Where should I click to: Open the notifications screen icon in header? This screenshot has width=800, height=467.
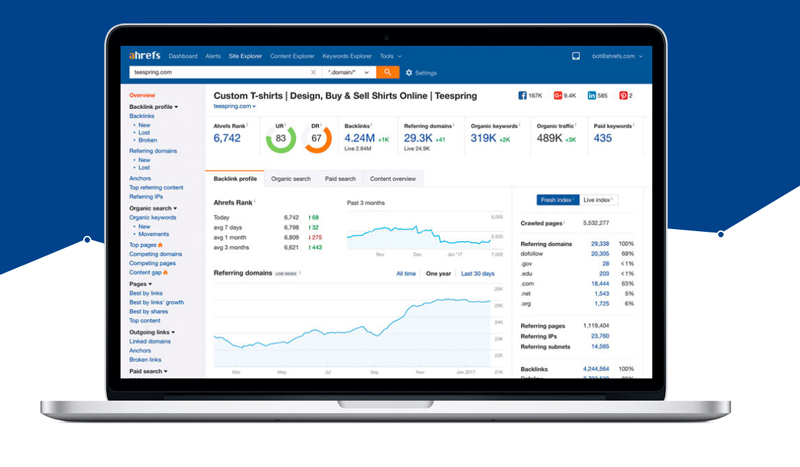576,56
